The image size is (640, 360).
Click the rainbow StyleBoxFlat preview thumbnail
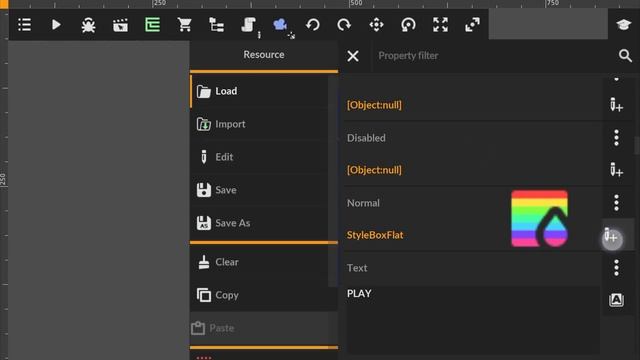pyautogui.click(x=540, y=218)
